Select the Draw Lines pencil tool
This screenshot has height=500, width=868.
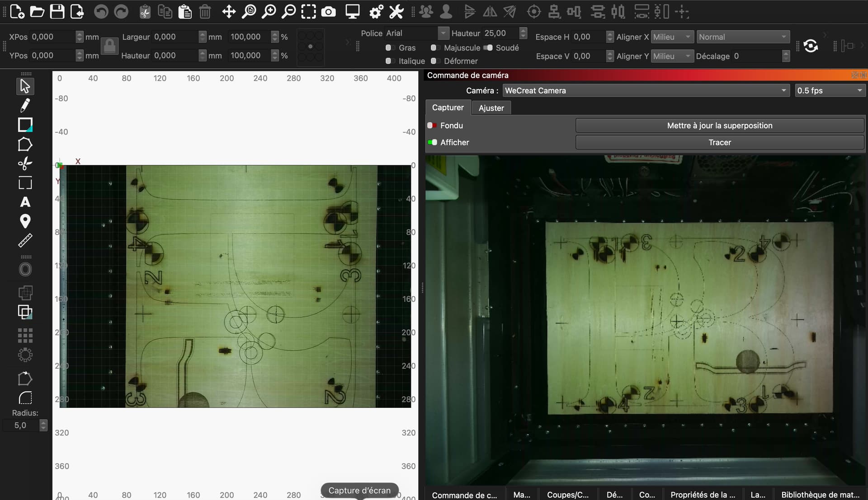25,105
